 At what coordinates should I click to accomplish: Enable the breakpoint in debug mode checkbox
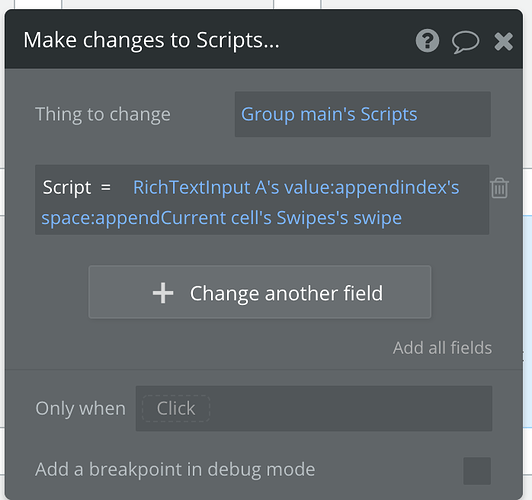click(x=477, y=471)
